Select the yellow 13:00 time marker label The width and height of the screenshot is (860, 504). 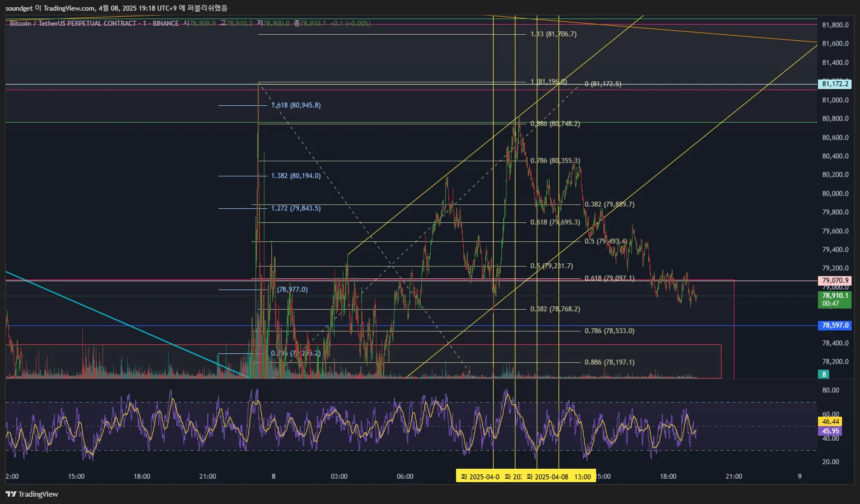(583, 477)
